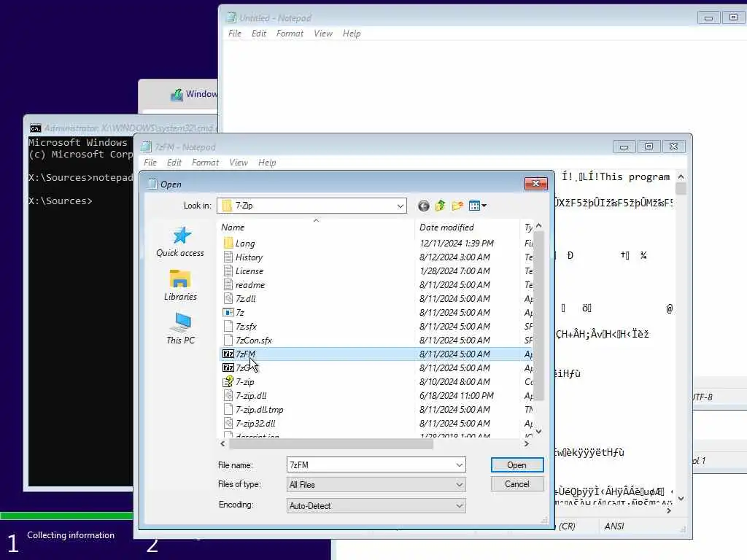Click the 7zFM application icon

[x=228, y=354]
